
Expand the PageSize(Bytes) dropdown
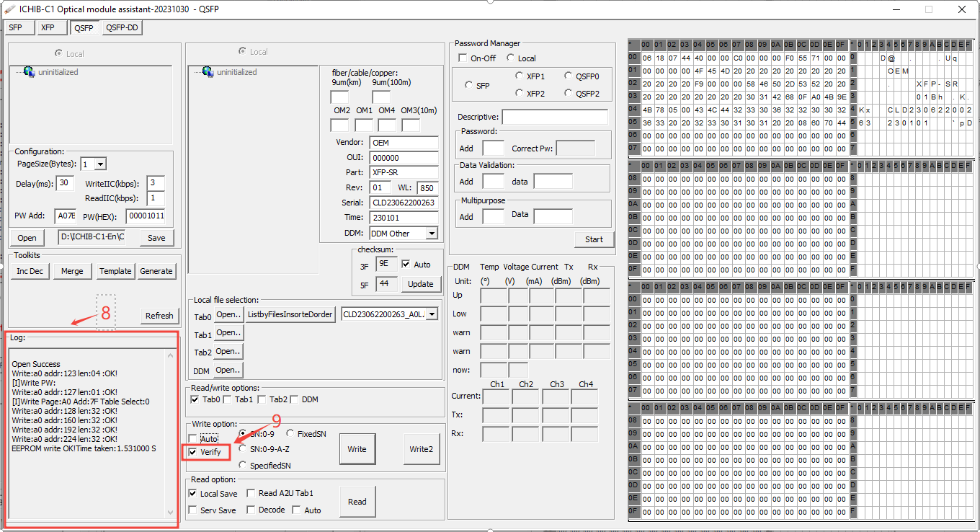coord(100,164)
